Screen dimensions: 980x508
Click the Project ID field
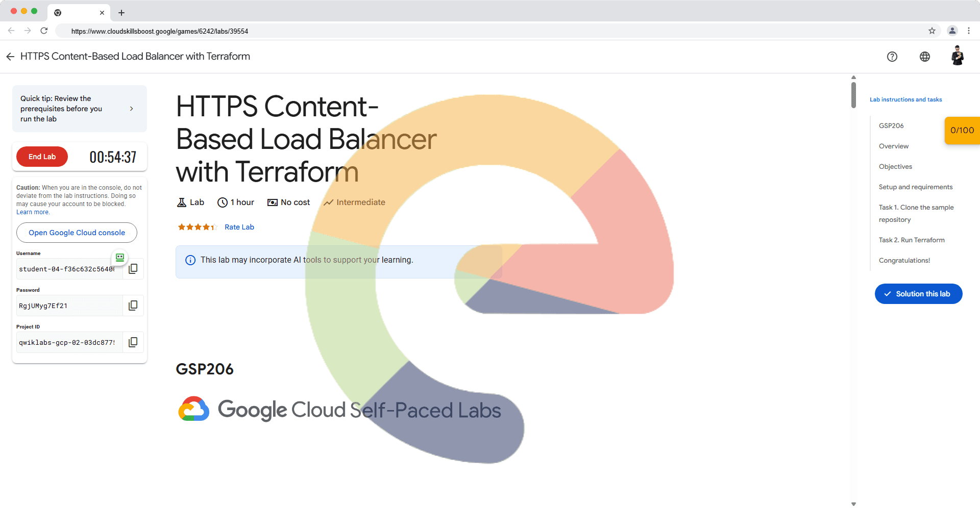click(69, 342)
